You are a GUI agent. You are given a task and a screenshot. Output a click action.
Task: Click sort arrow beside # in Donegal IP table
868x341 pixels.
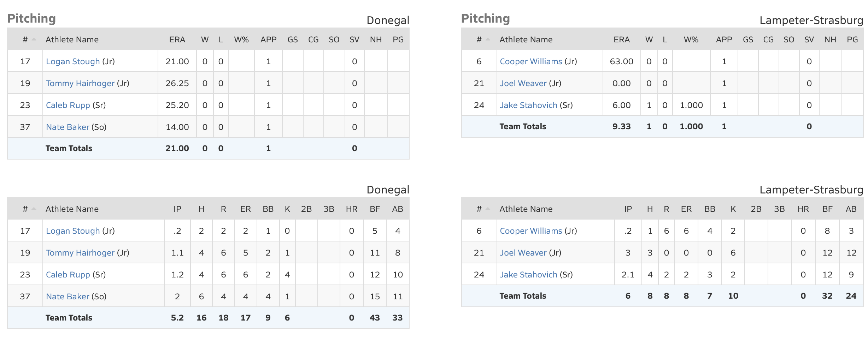[x=34, y=209]
